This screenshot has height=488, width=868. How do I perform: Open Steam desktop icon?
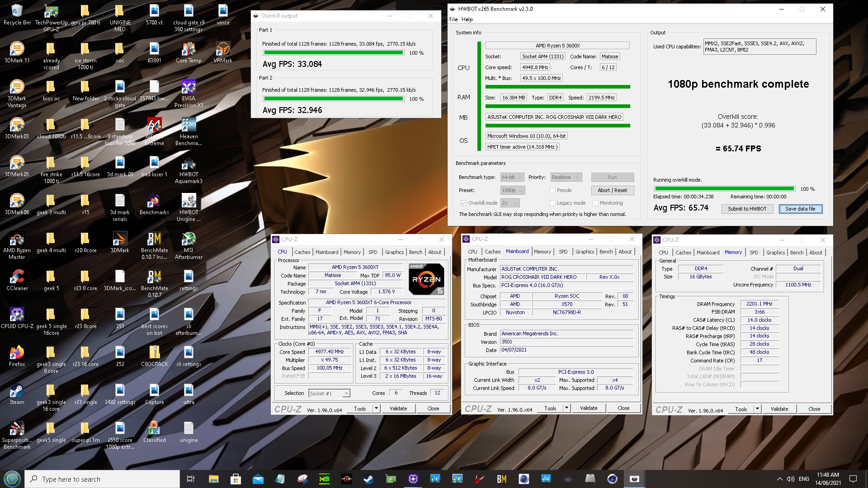point(17,394)
